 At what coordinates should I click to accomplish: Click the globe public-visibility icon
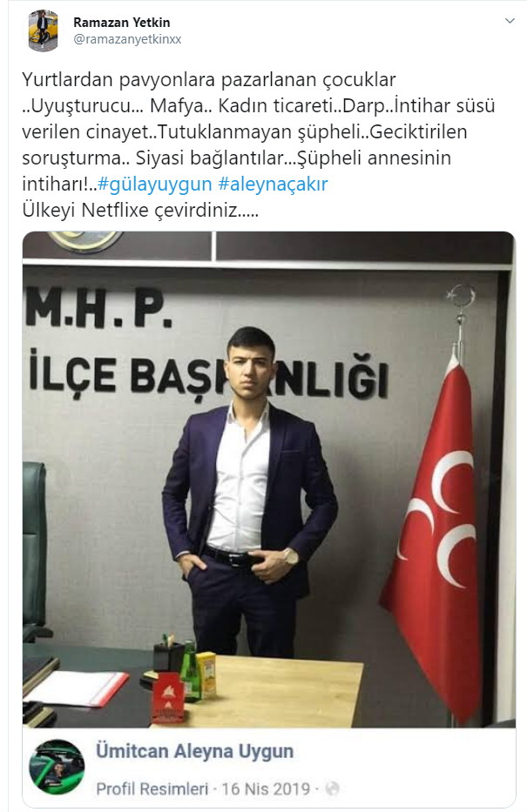(332, 789)
